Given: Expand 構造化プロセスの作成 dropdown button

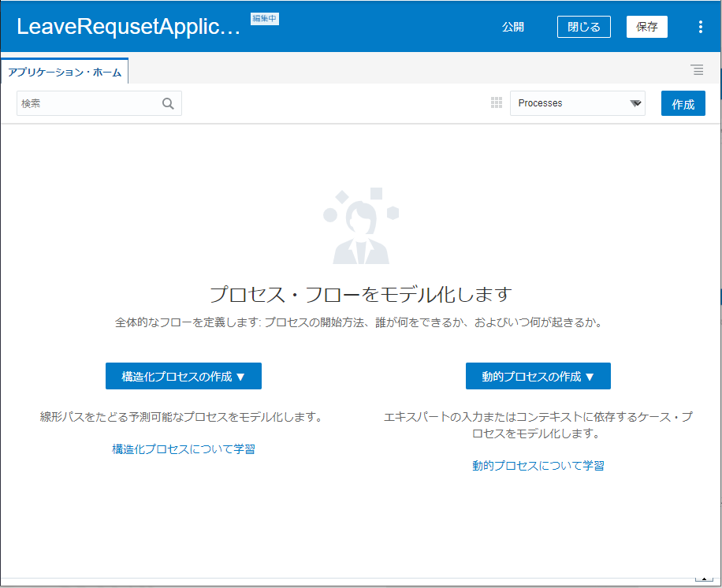Looking at the screenshot, I should (184, 377).
